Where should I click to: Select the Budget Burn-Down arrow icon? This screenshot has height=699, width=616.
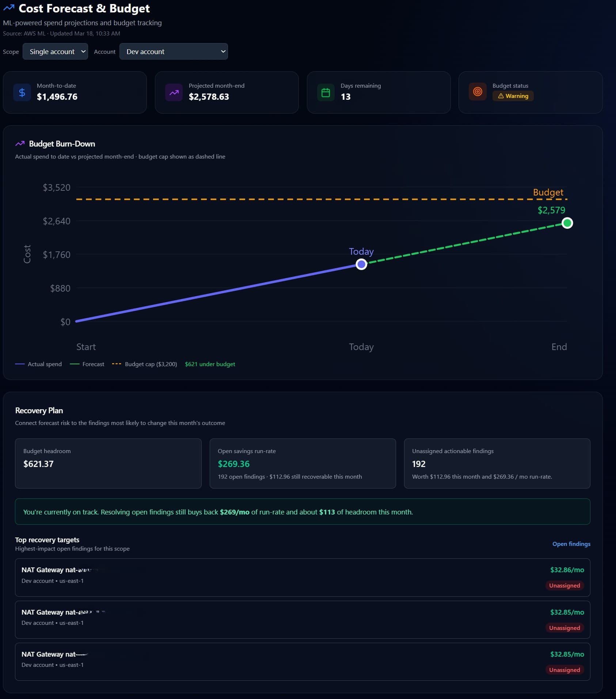point(20,143)
